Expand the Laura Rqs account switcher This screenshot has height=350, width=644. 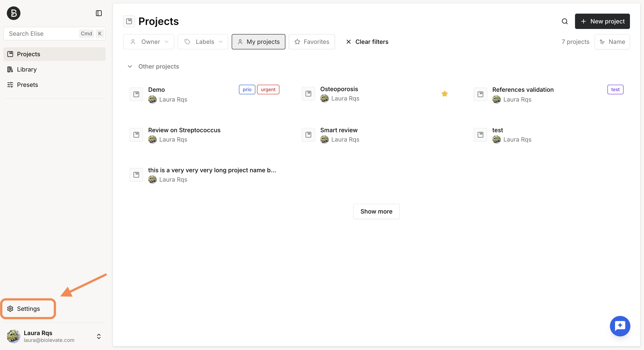pyautogui.click(x=99, y=336)
